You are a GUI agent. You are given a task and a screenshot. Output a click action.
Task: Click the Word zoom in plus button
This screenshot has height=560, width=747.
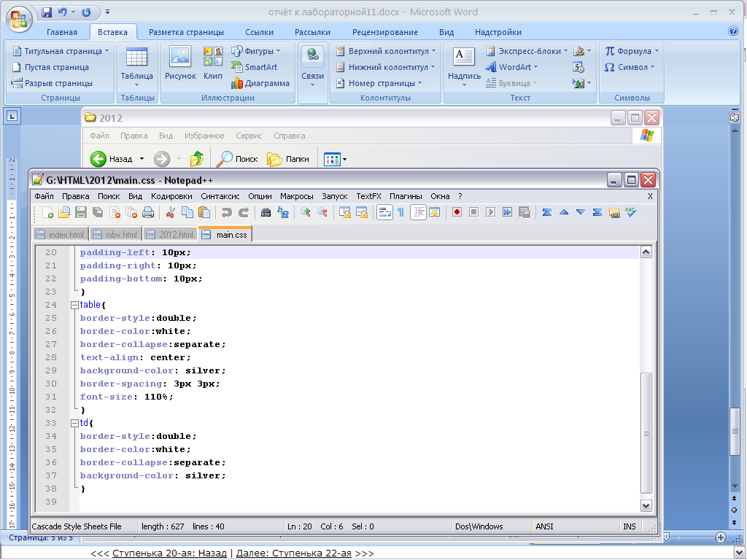point(720,537)
